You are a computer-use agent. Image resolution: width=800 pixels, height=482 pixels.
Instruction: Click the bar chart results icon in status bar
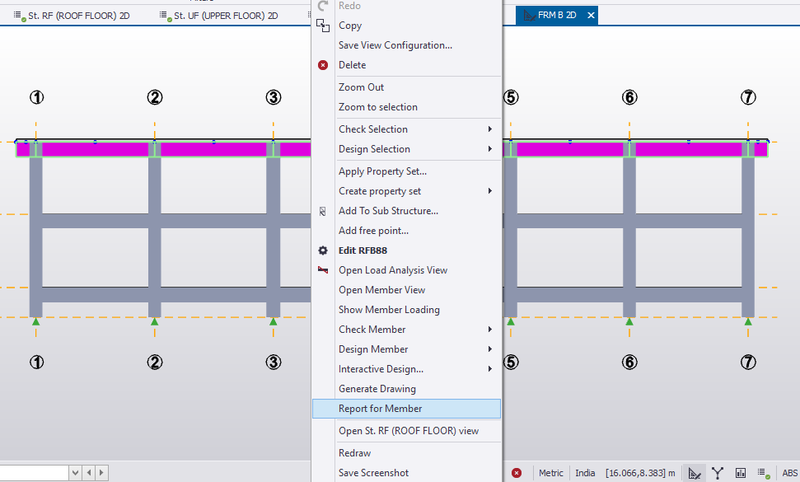tap(740, 473)
